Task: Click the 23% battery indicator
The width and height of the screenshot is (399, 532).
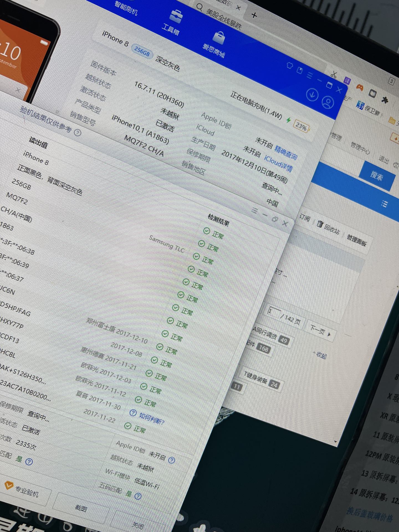Action: (x=301, y=127)
